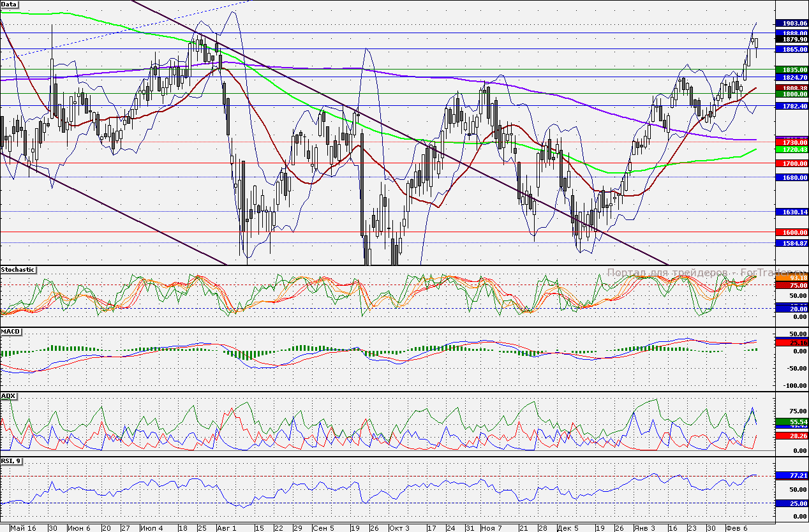Select the blue 1782.40 price marker
Image resolution: width=809 pixels, height=532 pixels.
790,106
